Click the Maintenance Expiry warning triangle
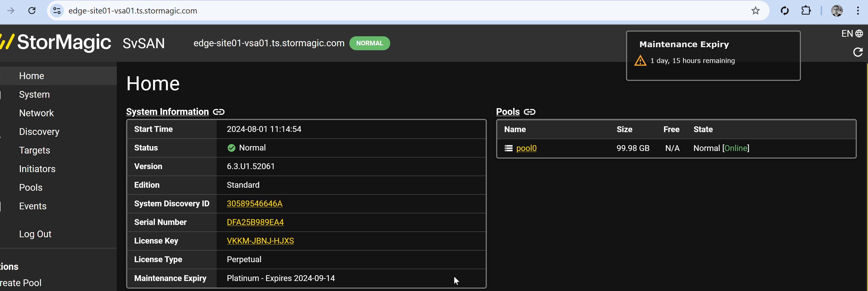Screen dimensions: 868x291 640,61
